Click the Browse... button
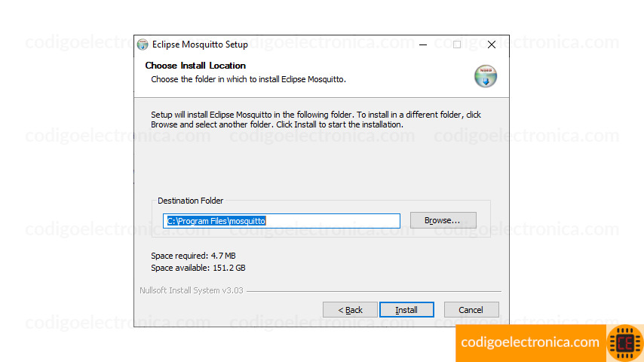 pos(443,220)
